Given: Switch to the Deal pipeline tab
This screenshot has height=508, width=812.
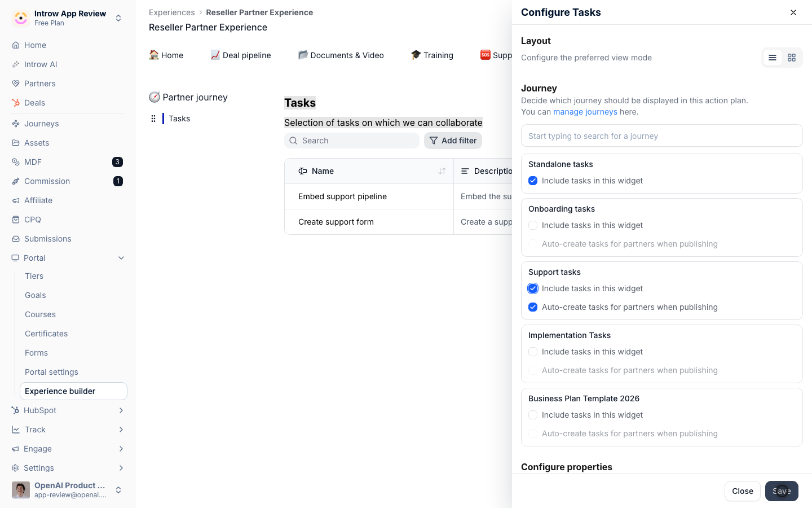Looking at the screenshot, I should click(x=241, y=55).
